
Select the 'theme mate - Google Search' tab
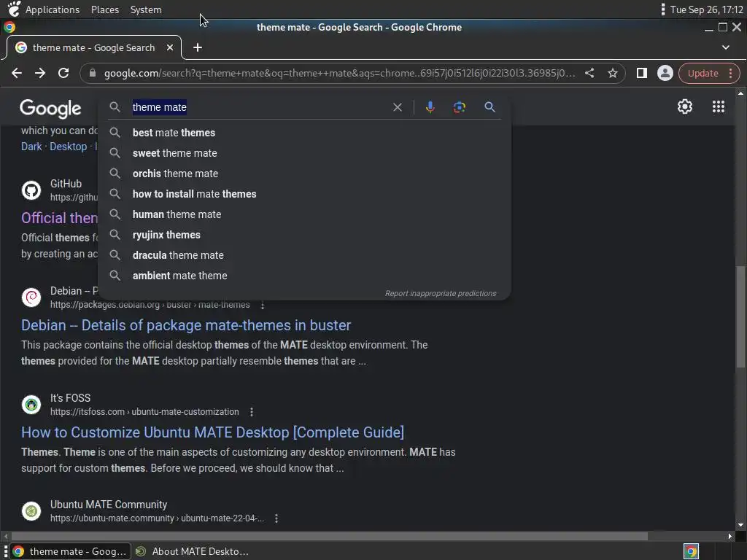[94, 47]
